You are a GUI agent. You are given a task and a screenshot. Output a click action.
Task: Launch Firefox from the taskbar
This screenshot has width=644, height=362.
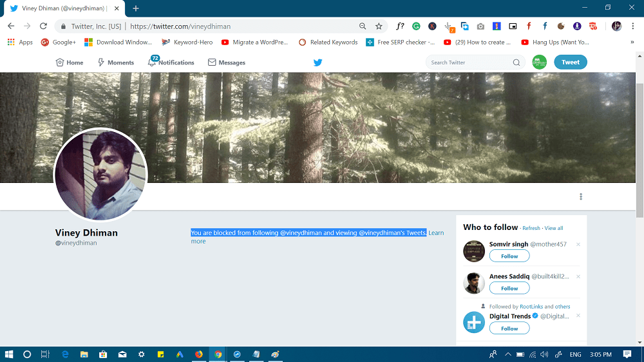pyautogui.click(x=199, y=354)
